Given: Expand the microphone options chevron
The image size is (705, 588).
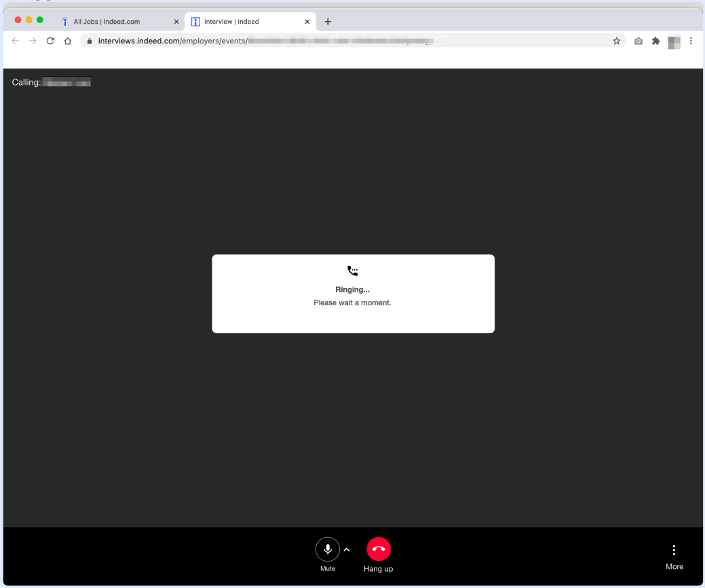Looking at the screenshot, I should pyautogui.click(x=347, y=549).
